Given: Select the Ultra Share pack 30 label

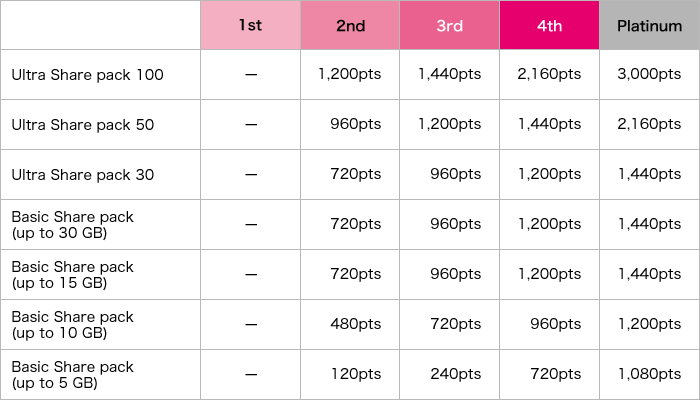Looking at the screenshot, I should pyautogui.click(x=83, y=175).
